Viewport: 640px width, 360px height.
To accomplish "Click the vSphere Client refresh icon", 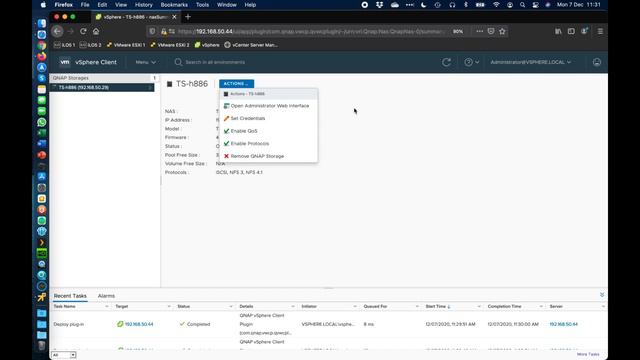I will pos(447,62).
